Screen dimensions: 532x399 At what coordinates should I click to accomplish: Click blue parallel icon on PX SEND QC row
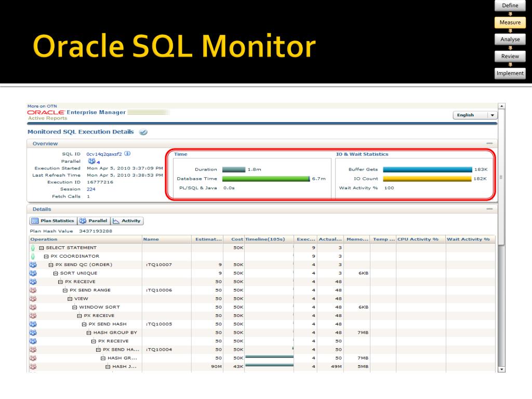coord(33,264)
